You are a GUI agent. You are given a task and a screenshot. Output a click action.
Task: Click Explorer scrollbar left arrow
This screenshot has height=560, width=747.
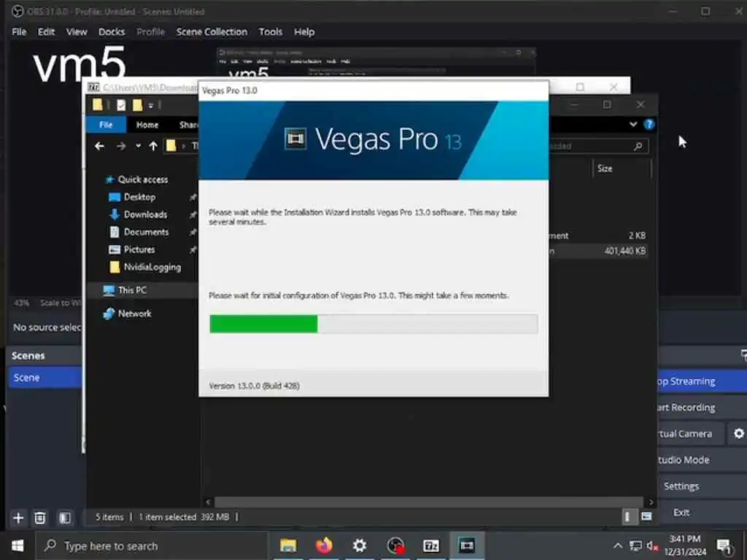(x=208, y=502)
